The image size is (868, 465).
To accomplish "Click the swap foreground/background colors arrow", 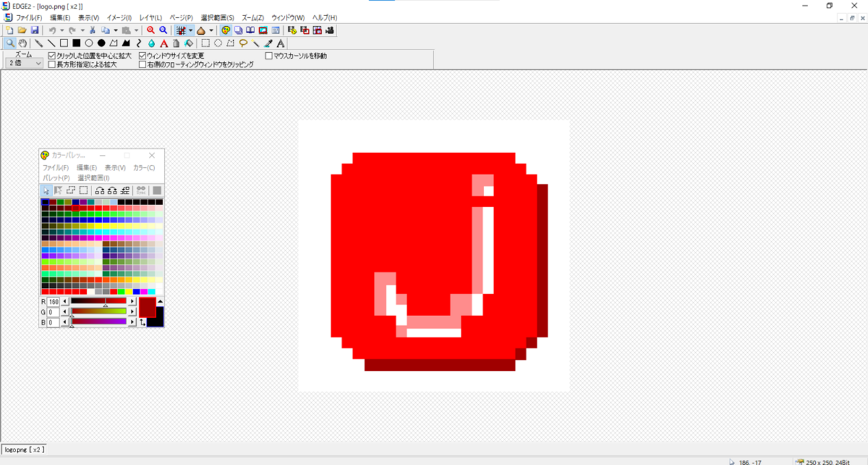I will (142, 322).
